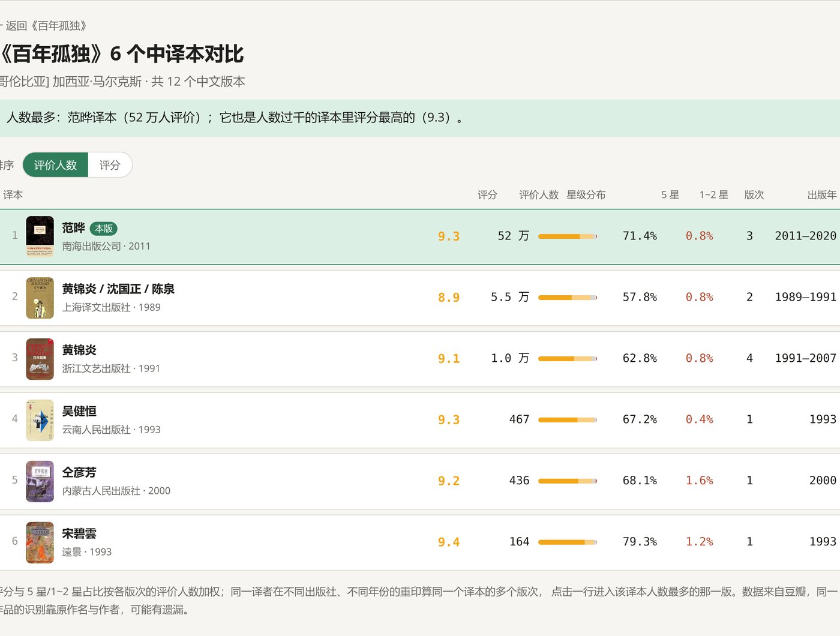The width and height of the screenshot is (840, 636).
Task: Click the 67.2% five-star value
Action: click(x=640, y=419)
